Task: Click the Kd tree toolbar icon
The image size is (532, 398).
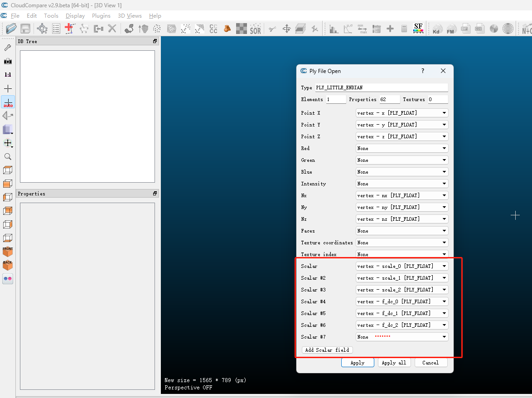Action: [x=436, y=29]
